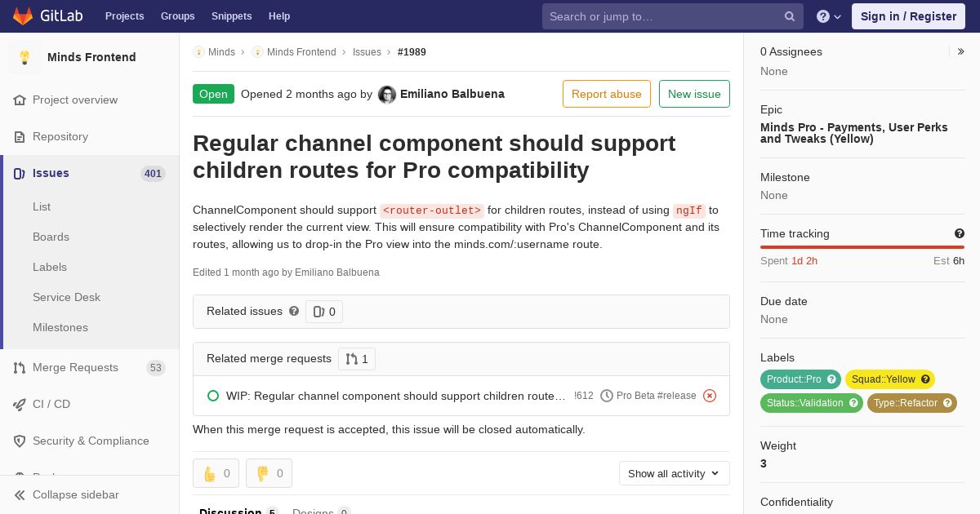The image size is (980, 514).
Task: Collapse the right sidebar with chevrons
Action: (961, 51)
